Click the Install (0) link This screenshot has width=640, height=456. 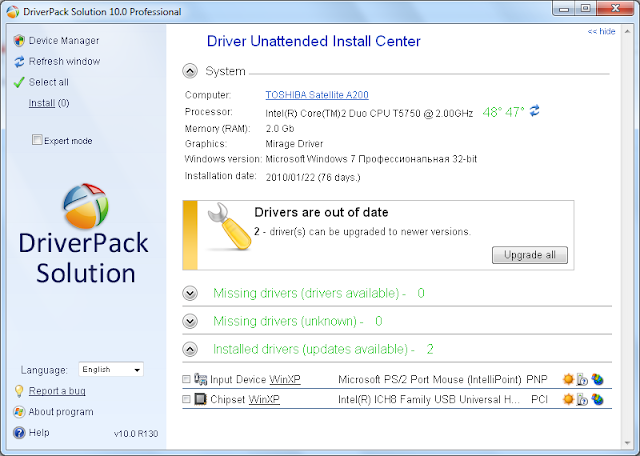(49, 103)
